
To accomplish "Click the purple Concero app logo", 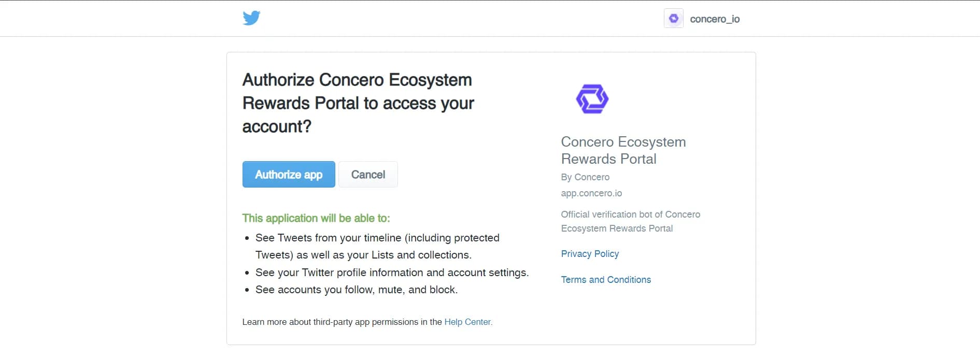I will tap(592, 99).
